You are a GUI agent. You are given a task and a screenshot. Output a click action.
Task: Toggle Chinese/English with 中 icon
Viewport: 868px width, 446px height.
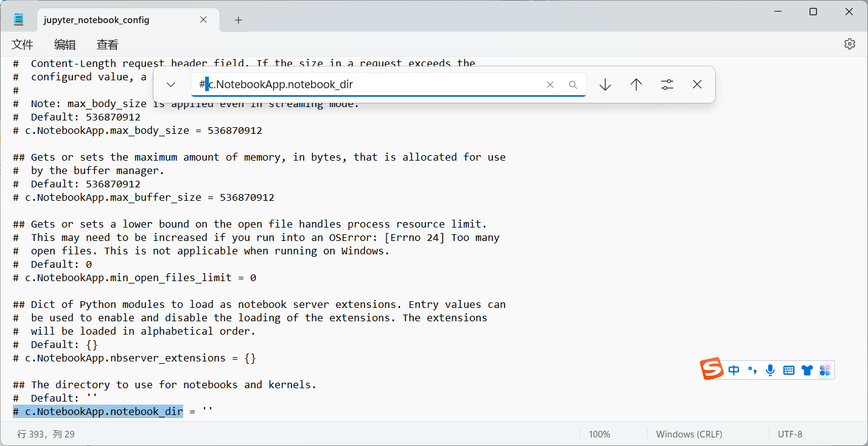(x=733, y=369)
